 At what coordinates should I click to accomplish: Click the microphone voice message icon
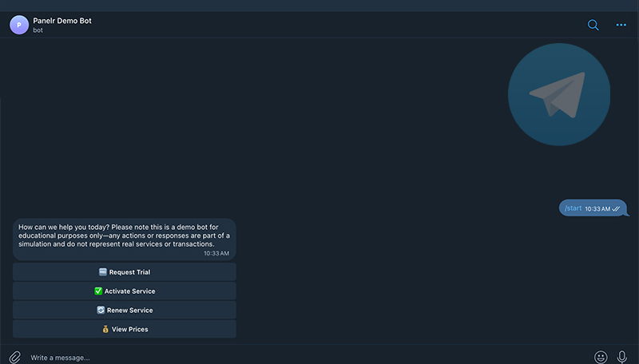tap(622, 357)
